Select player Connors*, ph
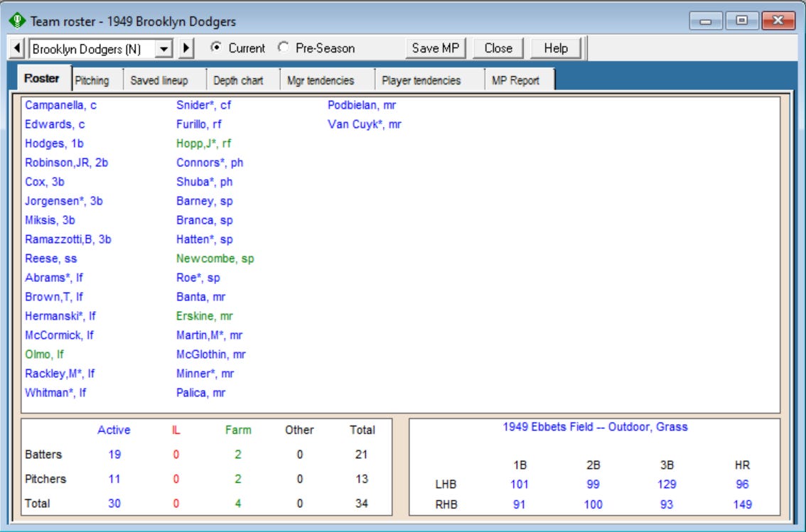The width and height of the screenshot is (806, 532). (x=210, y=163)
